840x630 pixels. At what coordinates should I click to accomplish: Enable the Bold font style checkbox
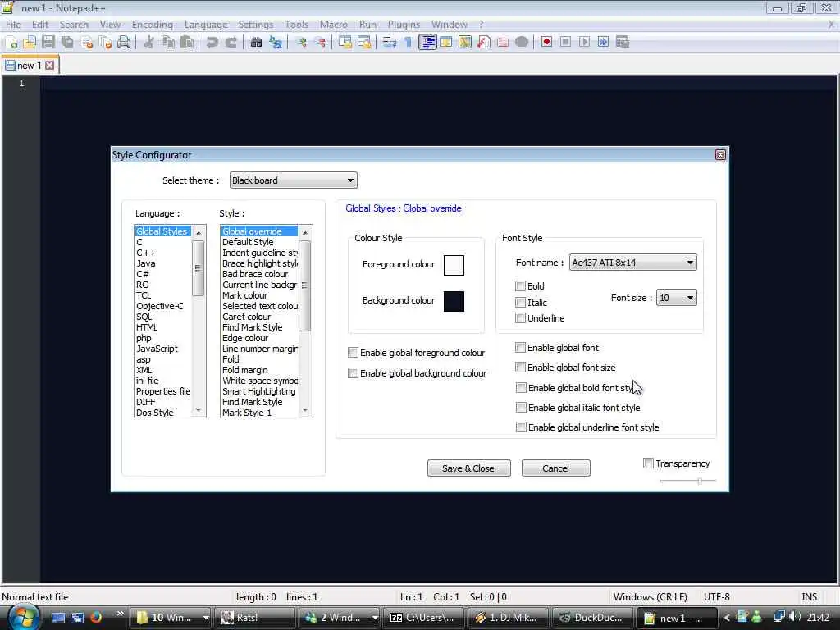tap(520, 285)
